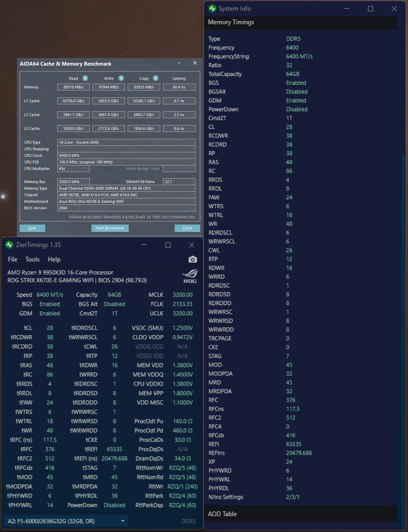Click the RttWr value RZQ/1 (240)
Image resolution: width=408 pixels, height=532 pixels.
183,486
